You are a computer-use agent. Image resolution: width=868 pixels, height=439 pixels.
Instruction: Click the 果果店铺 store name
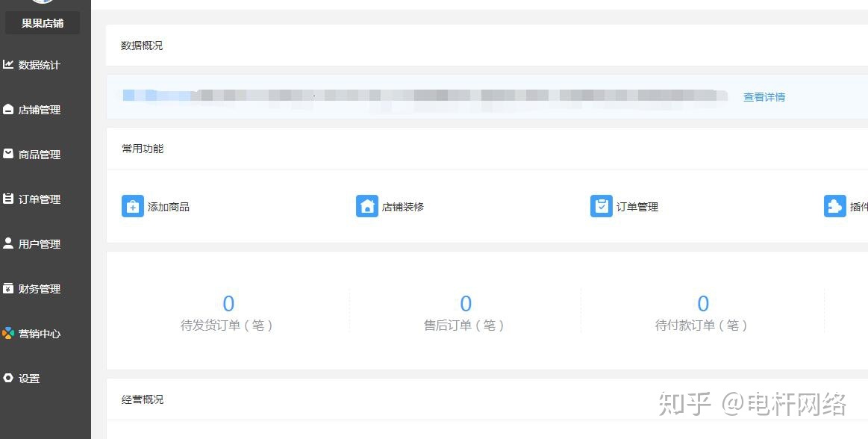pyautogui.click(x=43, y=22)
